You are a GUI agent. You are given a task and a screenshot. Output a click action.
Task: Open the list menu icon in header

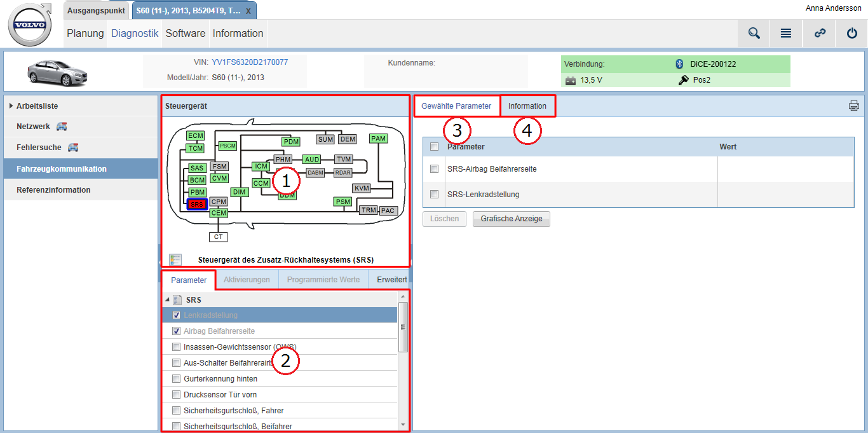(x=786, y=34)
